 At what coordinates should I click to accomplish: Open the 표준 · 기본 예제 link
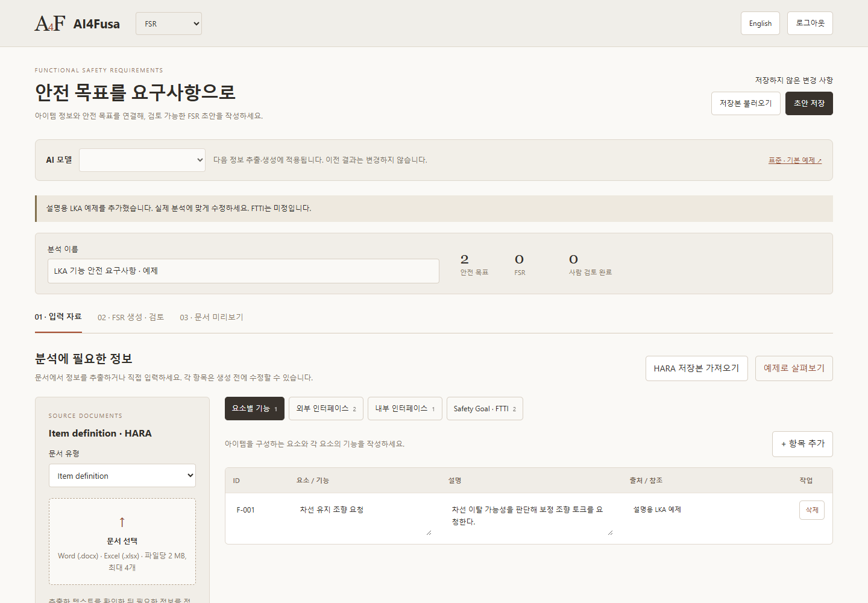[x=794, y=160]
